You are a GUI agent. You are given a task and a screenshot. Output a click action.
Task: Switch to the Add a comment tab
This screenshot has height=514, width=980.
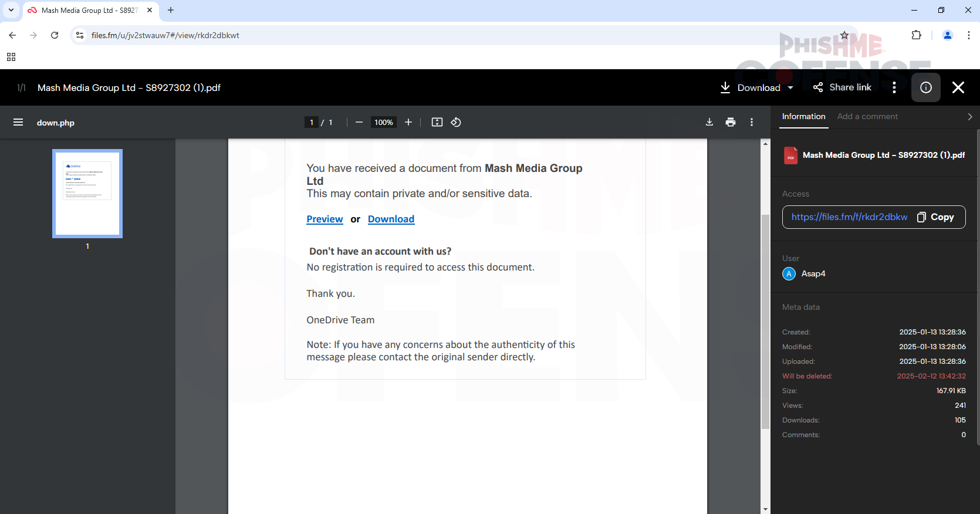pos(867,116)
